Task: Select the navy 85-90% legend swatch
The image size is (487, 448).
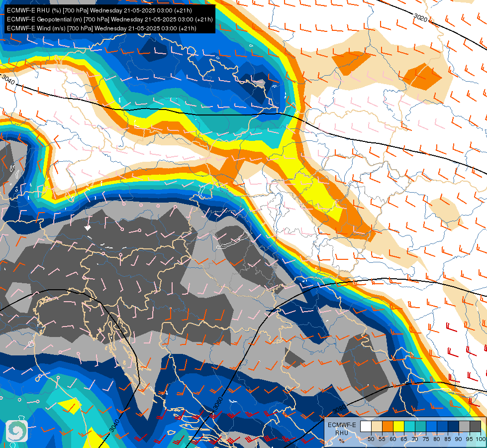Action: pyautogui.click(x=454, y=427)
